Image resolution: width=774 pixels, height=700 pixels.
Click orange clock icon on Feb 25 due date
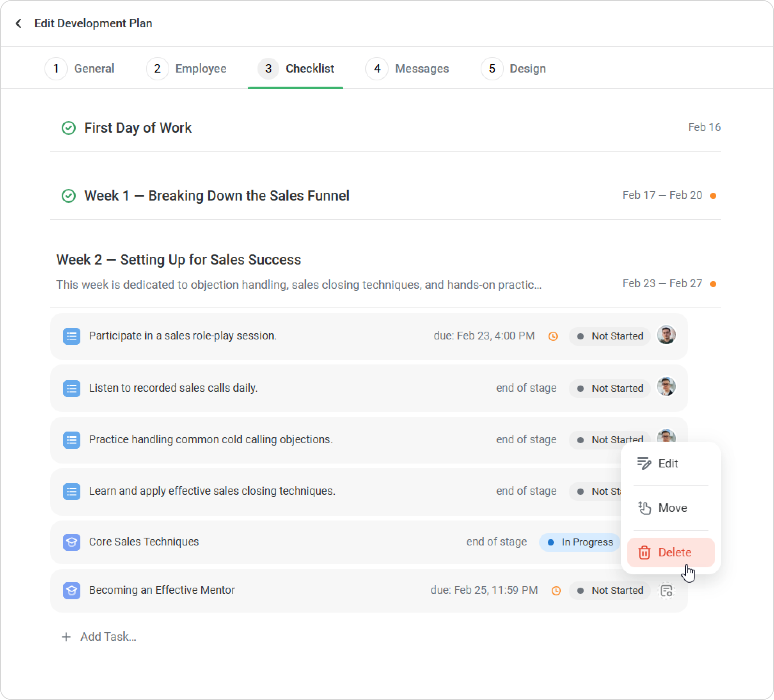556,590
